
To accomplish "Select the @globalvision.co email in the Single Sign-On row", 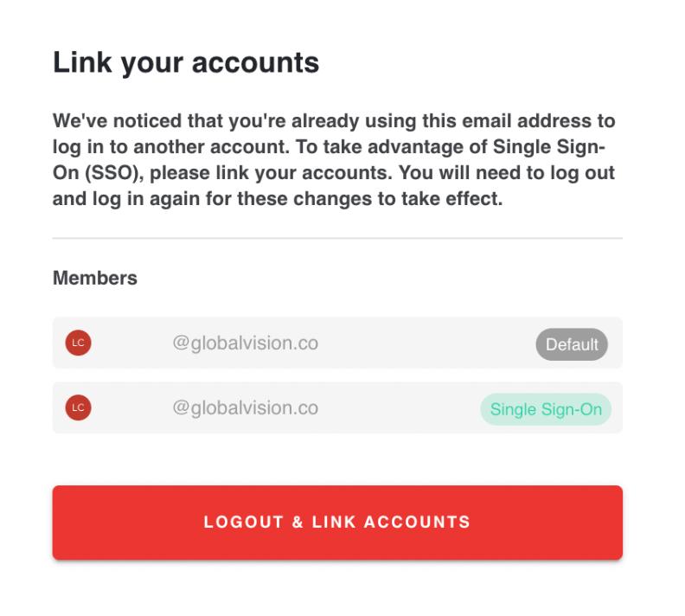I will coord(246,407).
